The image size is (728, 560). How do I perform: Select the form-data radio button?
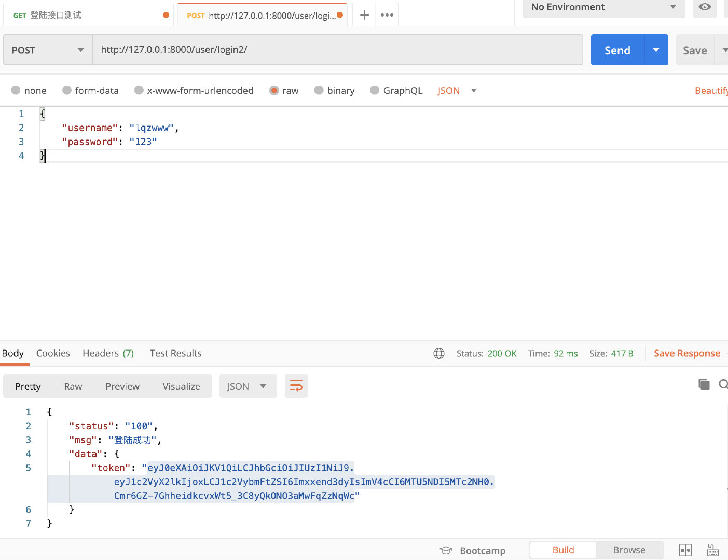click(x=67, y=90)
